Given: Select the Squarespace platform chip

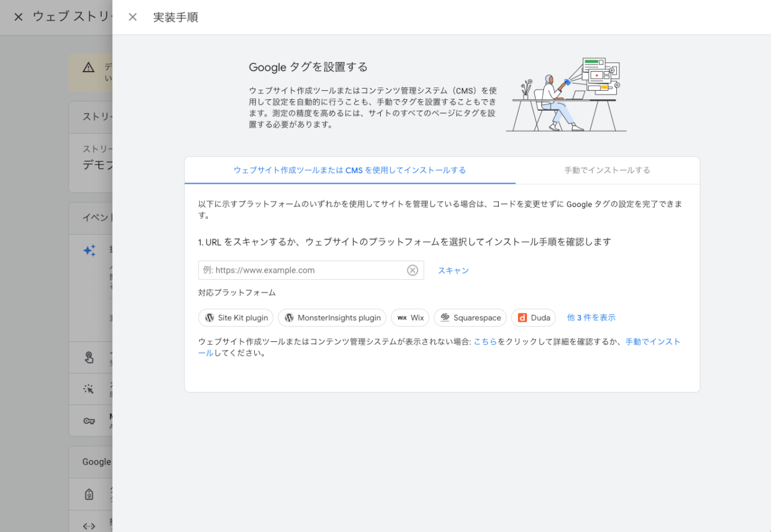Looking at the screenshot, I should click(x=470, y=318).
